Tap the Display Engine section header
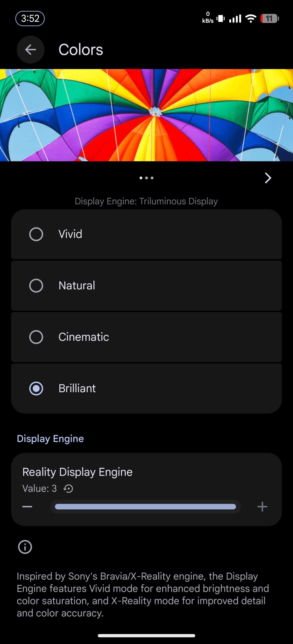This screenshot has width=293, height=644. pos(50,438)
